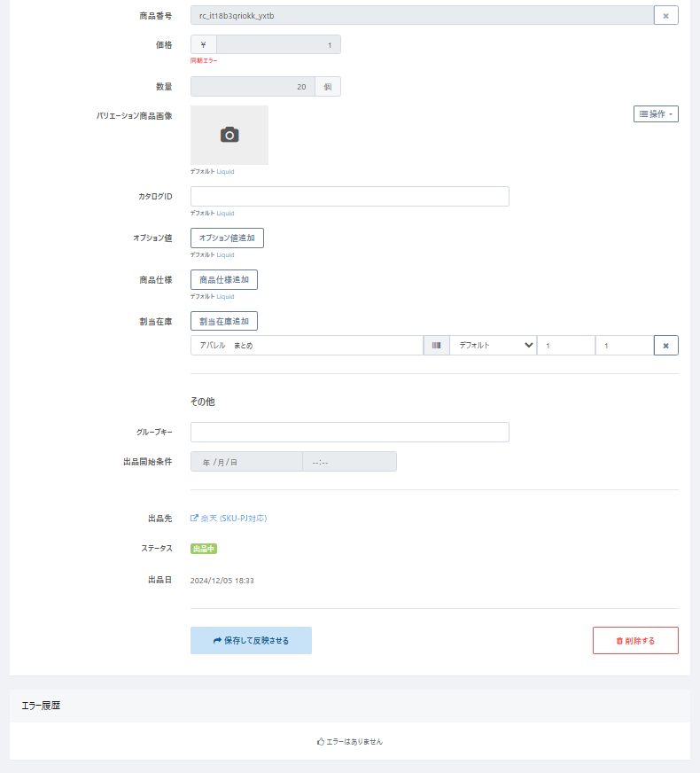Click the 出品開始条件 date field

(x=246, y=462)
